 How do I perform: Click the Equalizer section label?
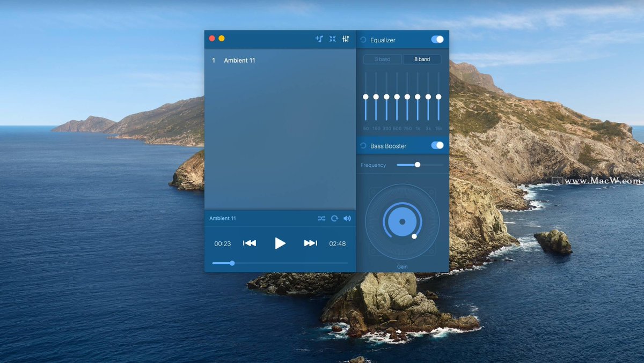[383, 40]
